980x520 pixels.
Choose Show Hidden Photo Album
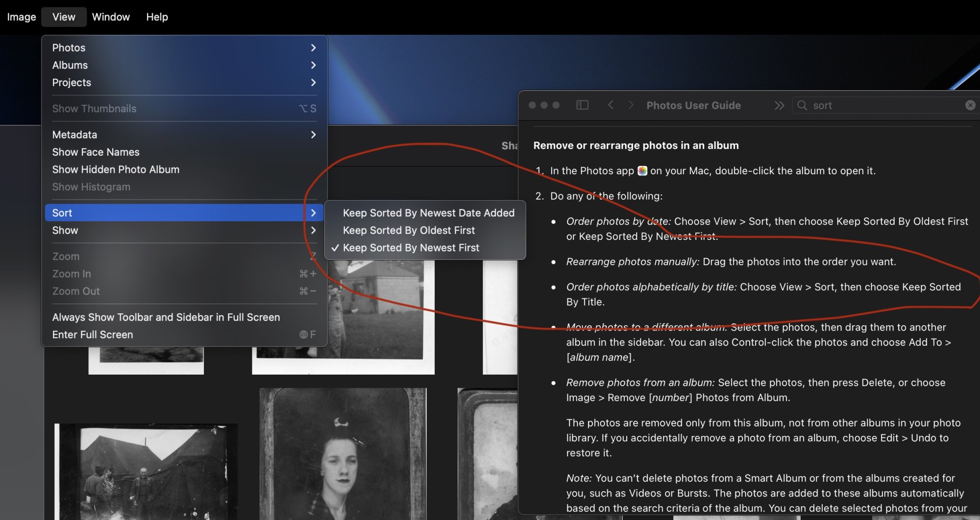coord(184,169)
